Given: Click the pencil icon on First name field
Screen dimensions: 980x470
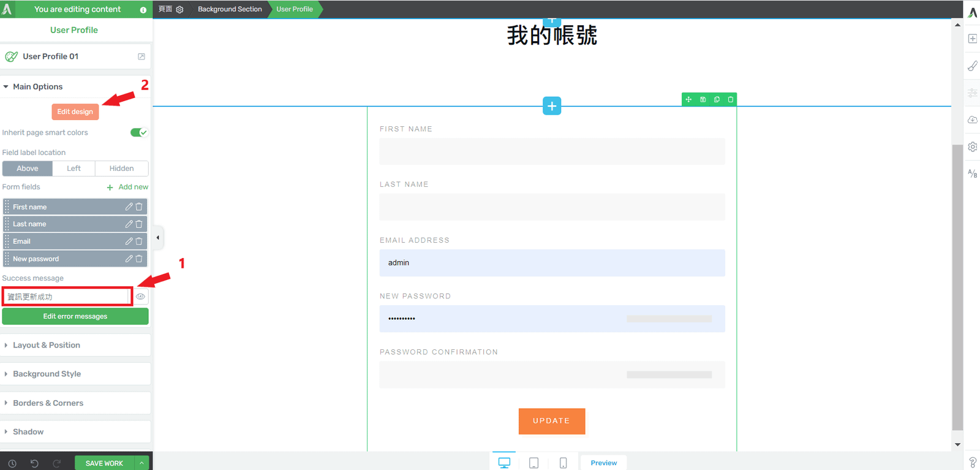Looking at the screenshot, I should [129, 207].
